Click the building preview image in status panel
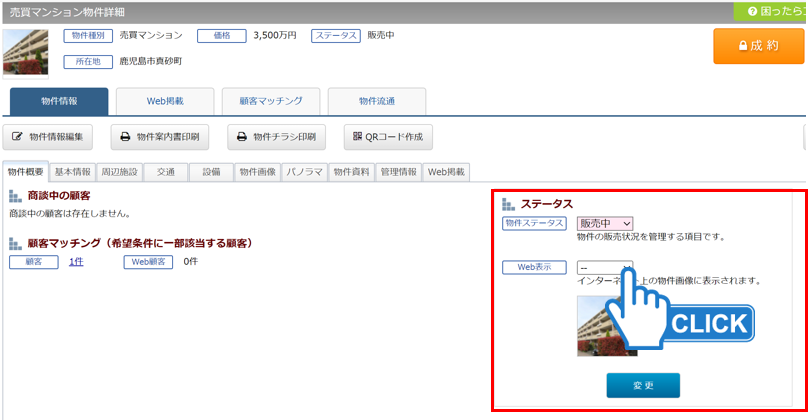Screen dimensions: 812x420 coord(607,326)
